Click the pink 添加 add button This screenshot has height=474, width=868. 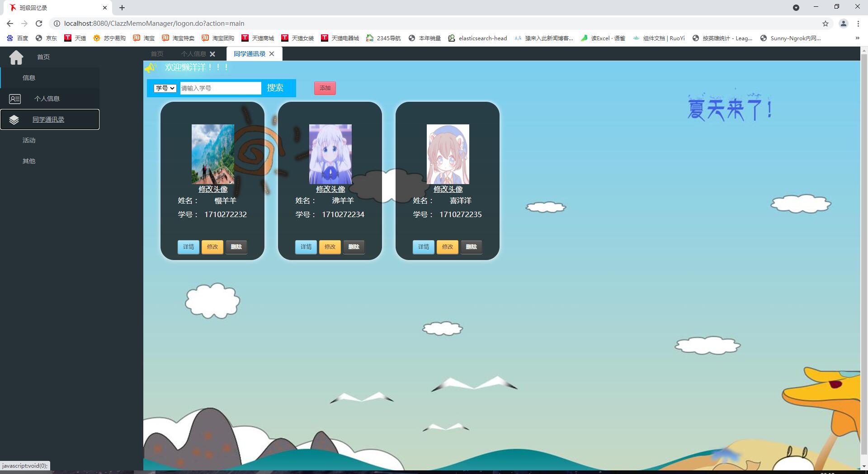click(325, 88)
